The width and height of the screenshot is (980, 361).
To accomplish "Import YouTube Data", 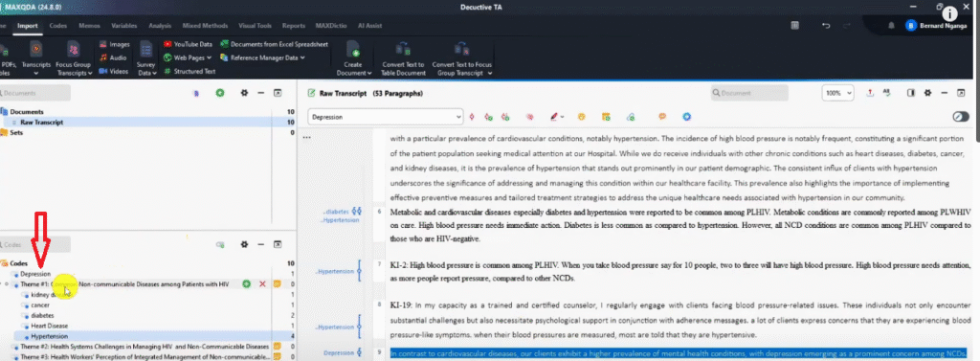I will (189, 44).
